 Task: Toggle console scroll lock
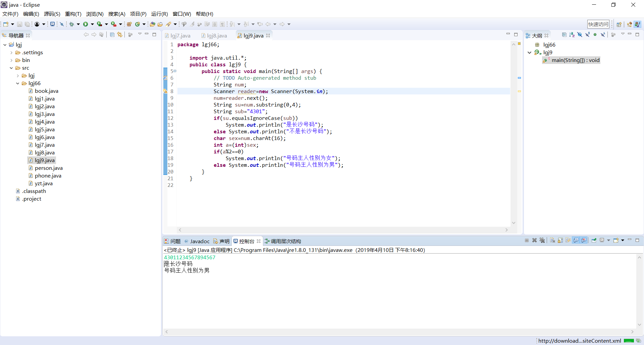tap(560, 240)
